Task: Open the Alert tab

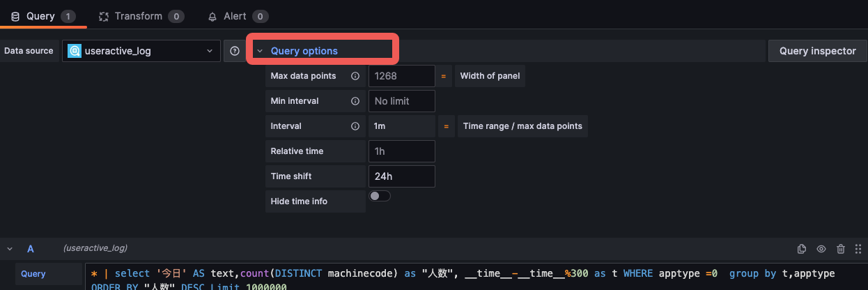Action: [x=238, y=16]
